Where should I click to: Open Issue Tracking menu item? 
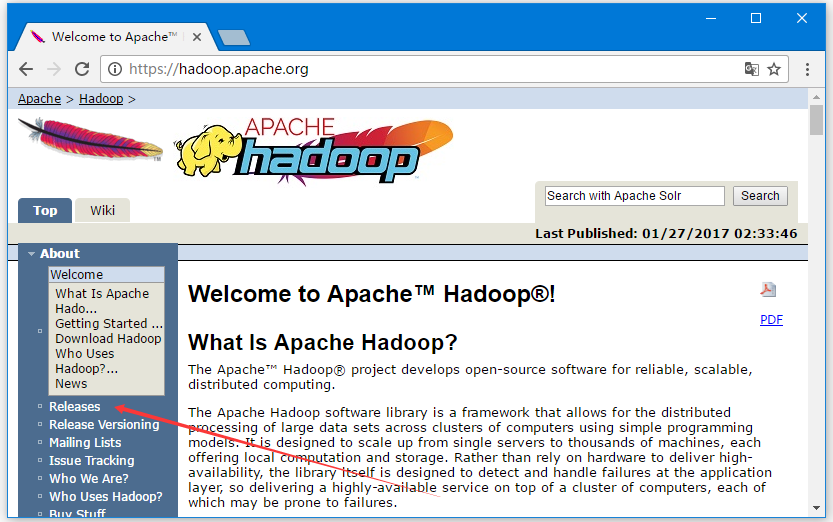91,461
